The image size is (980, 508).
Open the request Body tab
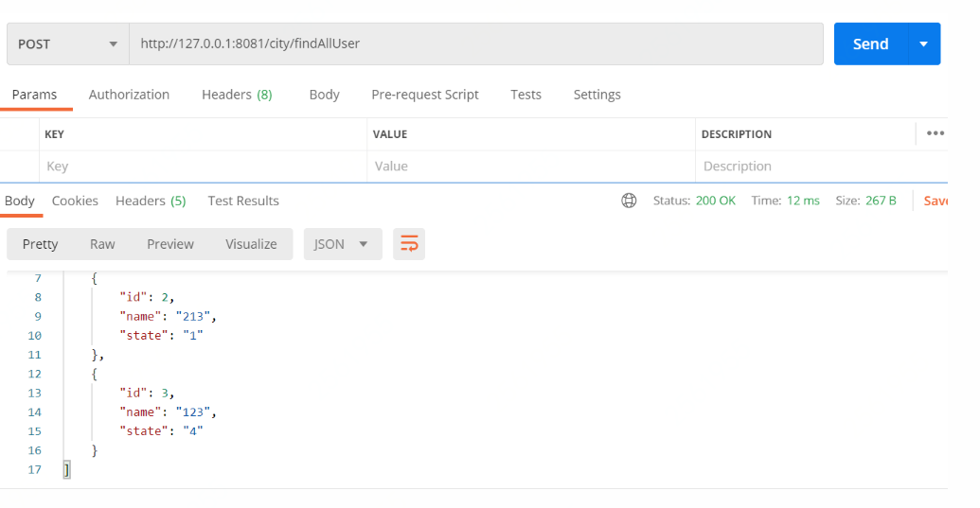click(x=325, y=95)
